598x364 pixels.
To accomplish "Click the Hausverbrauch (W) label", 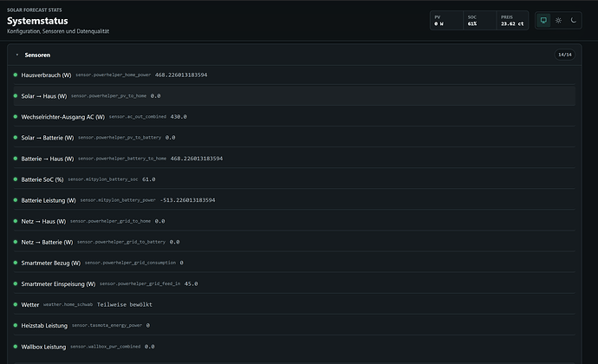I will click(x=46, y=75).
